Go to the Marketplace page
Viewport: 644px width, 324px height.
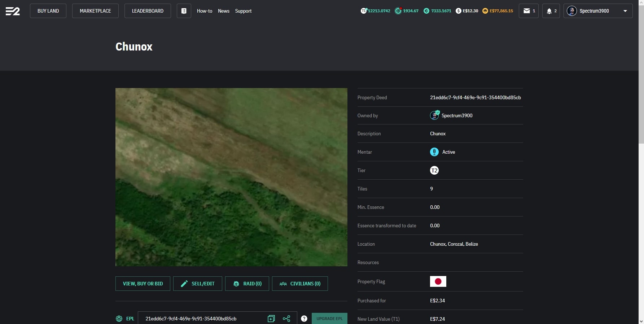[95, 11]
